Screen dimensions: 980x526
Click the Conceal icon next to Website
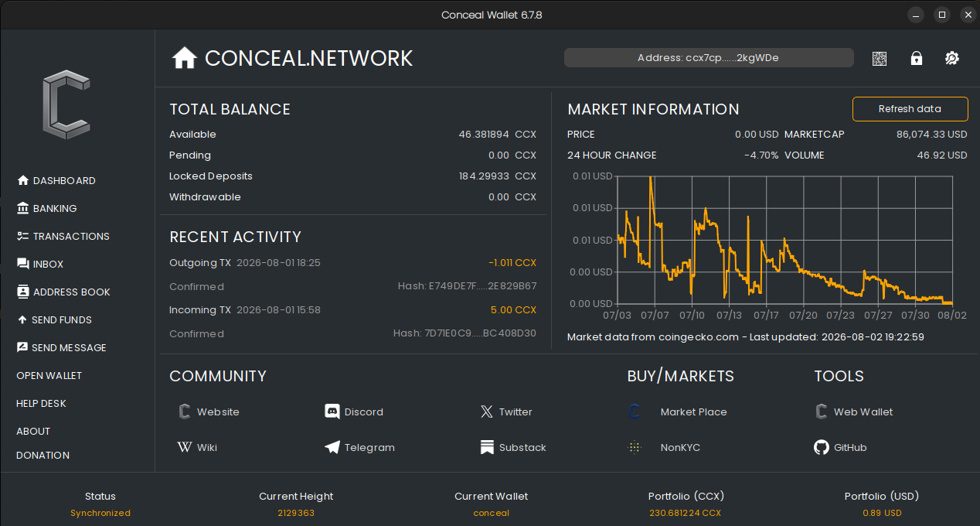[185, 412]
